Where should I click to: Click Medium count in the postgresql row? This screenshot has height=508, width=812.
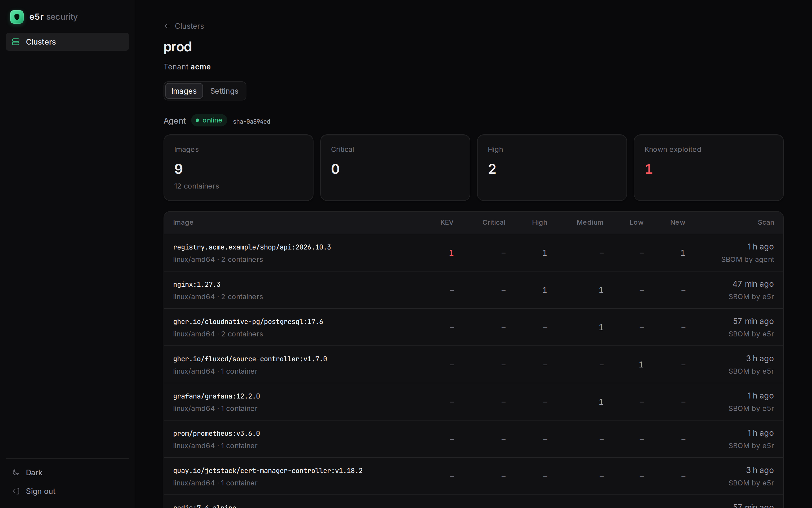[x=601, y=328]
